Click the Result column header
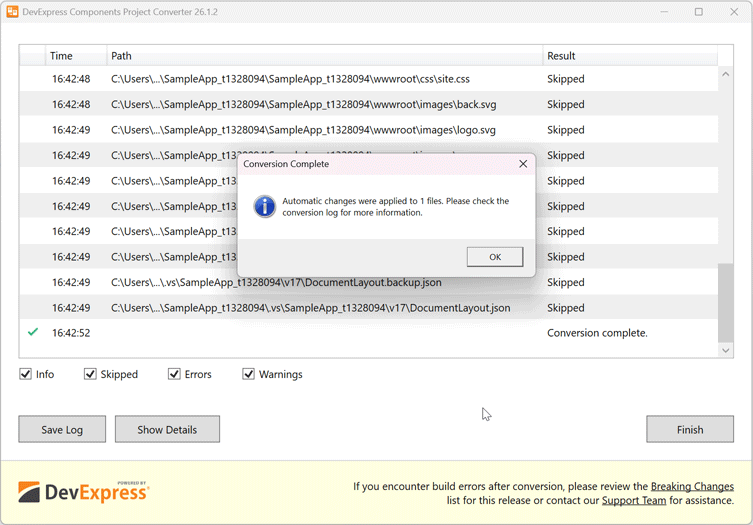Image resolution: width=753 pixels, height=525 pixels. 630,56
